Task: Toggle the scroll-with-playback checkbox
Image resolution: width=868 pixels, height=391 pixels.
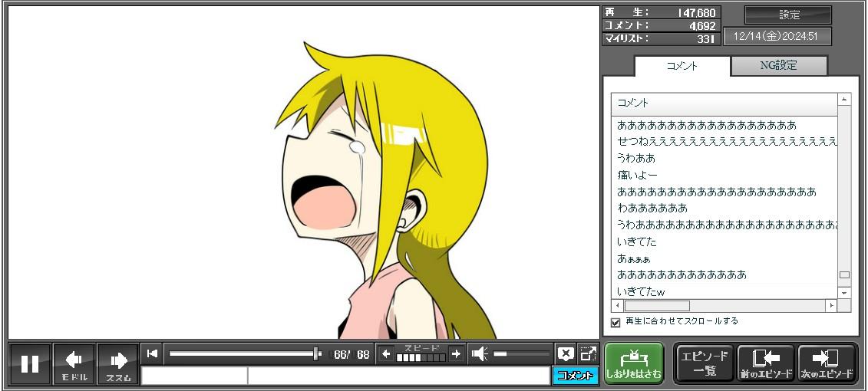Action: [x=616, y=322]
